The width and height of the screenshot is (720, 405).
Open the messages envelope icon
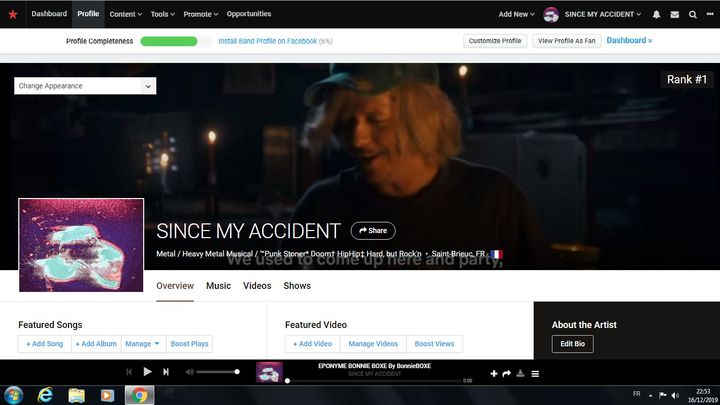coord(675,14)
